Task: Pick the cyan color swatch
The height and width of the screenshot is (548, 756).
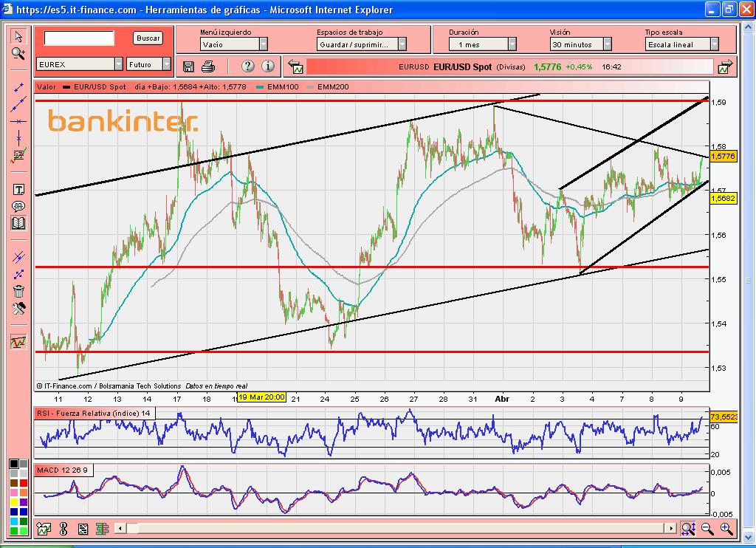Action: [14, 521]
